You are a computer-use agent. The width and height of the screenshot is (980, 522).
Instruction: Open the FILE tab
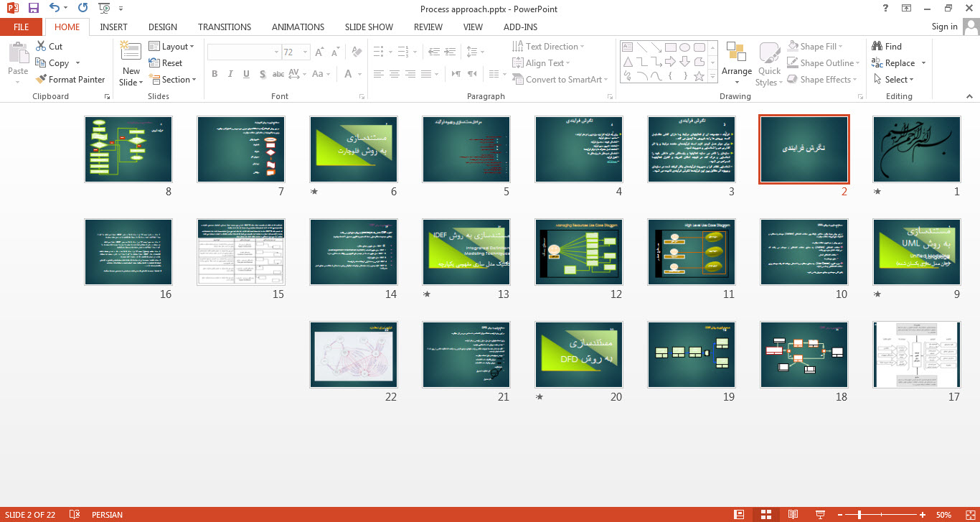pos(22,27)
